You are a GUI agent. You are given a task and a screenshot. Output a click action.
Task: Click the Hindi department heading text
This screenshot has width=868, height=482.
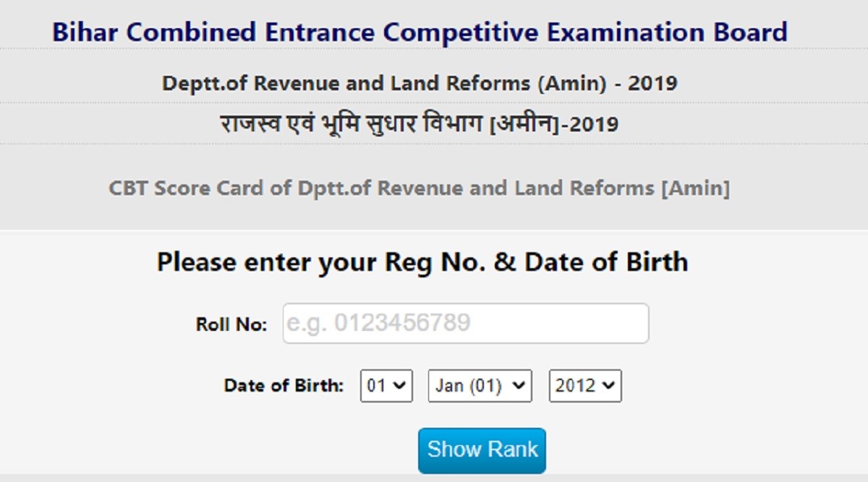point(420,124)
